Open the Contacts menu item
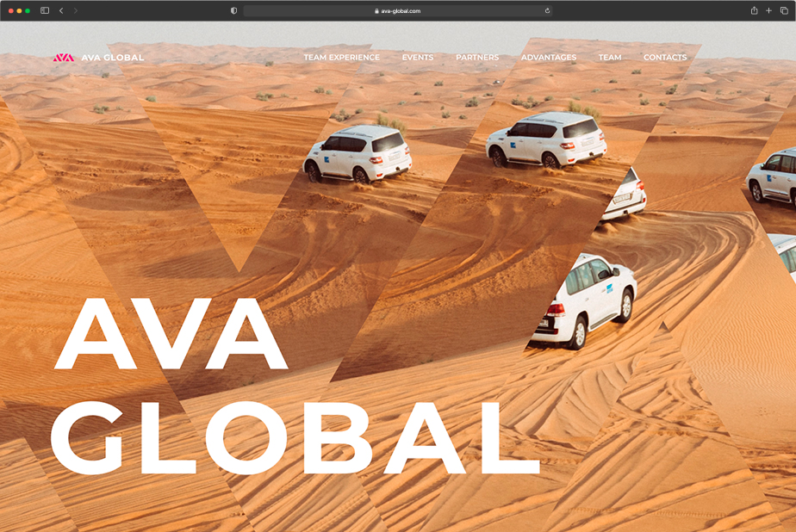This screenshot has width=796, height=532. pyautogui.click(x=665, y=58)
